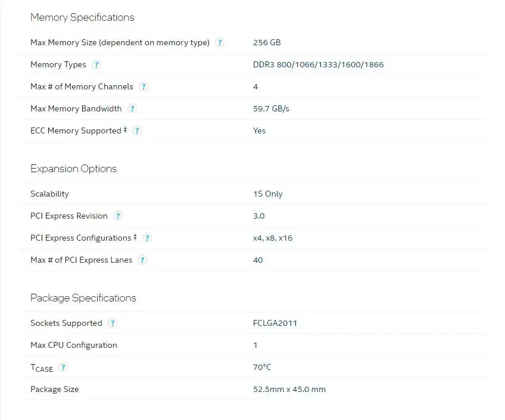The height and width of the screenshot is (420, 505).
Task: Click the Memory Types help icon
Action: pyautogui.click(x=96, y=64)
